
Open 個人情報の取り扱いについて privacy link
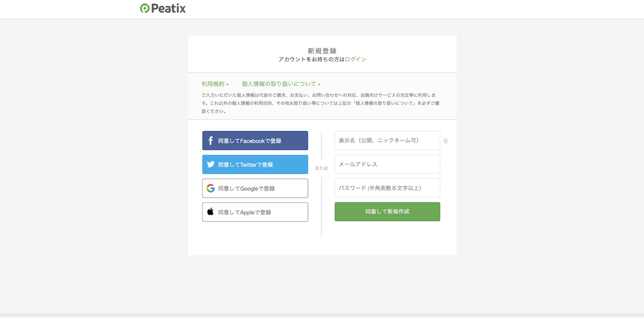coord(281,84)
